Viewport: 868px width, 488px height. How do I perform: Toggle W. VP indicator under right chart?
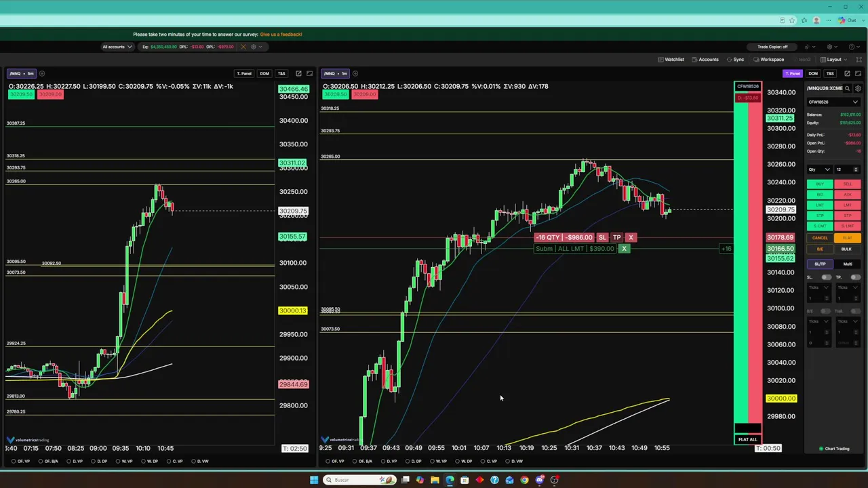439,462
